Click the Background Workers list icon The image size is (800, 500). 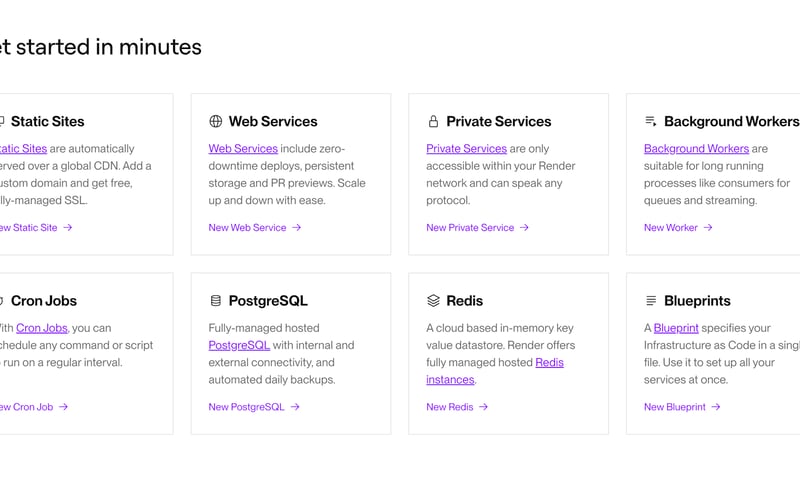coord(650,122)
